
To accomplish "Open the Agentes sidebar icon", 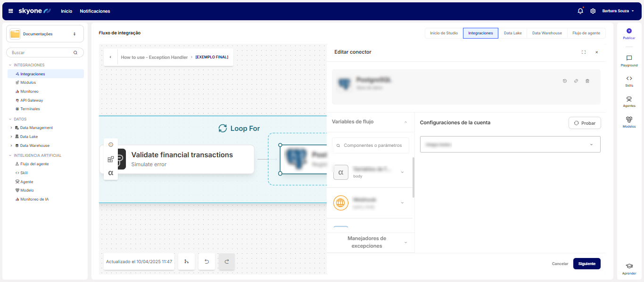I will pyautogui.click(x=629, y=99).
